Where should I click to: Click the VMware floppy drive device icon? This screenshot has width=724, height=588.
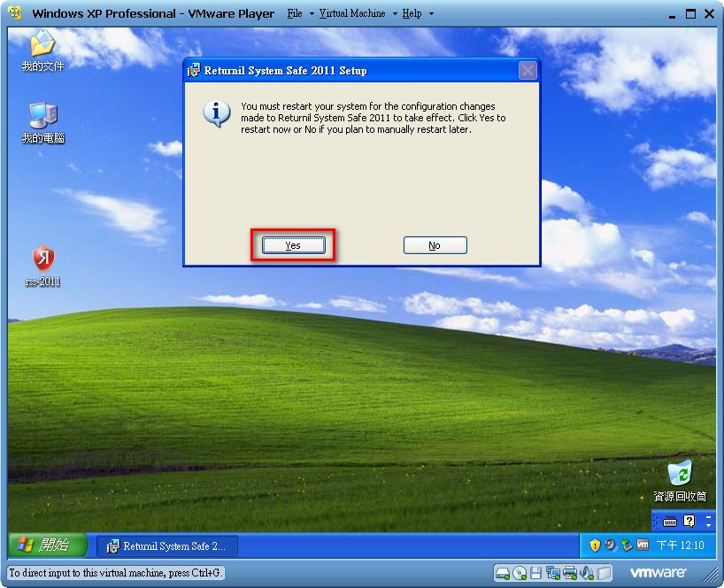(x=535, y=574)
